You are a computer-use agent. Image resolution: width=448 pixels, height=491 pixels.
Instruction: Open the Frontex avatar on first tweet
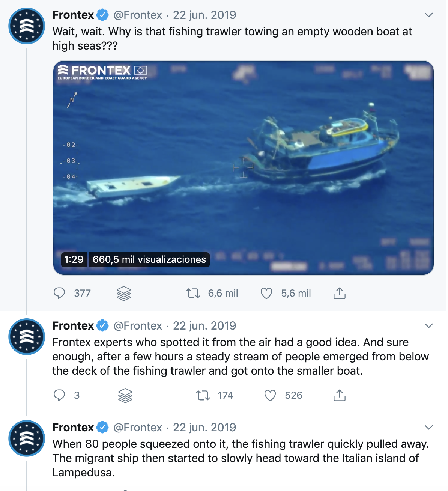point(27,26)
